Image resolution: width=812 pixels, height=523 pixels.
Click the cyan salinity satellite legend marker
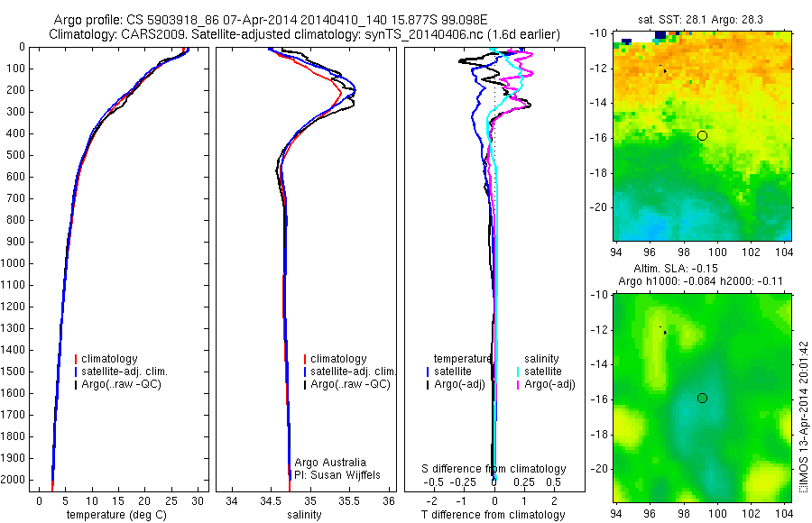pos(518,372)
